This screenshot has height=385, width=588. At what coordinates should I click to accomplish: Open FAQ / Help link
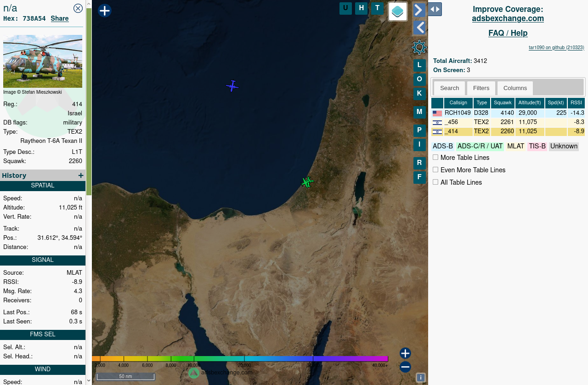click(508, 33)
